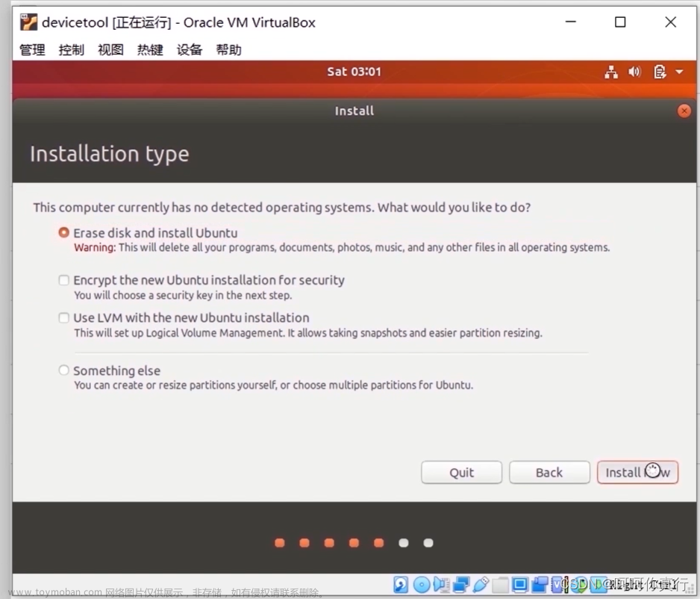Click the hard disk activity status icon
Screen dimensions: 700x599
401,584
